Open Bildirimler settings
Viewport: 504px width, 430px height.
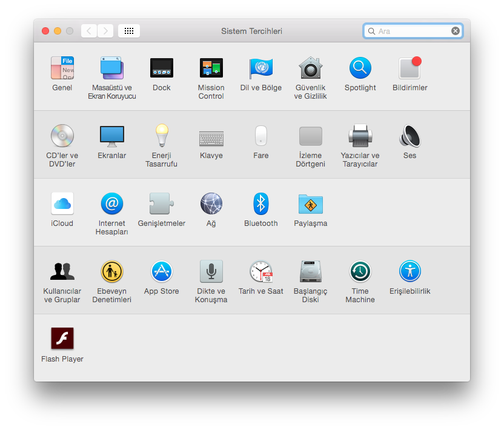pyautogui.click(x=409, y=68)
